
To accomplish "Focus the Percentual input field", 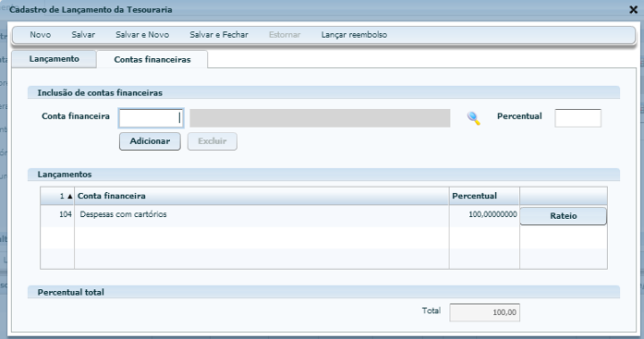I will [x=577, y=118].
